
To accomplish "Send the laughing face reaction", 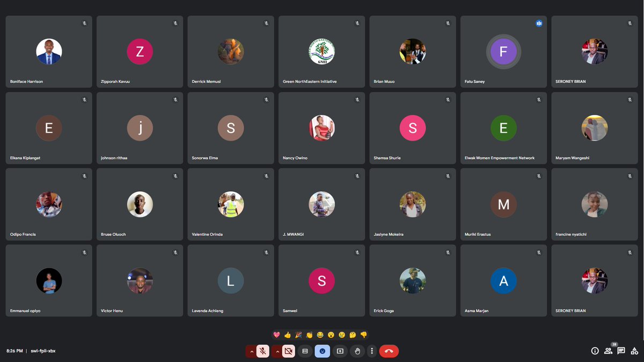I will point(320,335).
